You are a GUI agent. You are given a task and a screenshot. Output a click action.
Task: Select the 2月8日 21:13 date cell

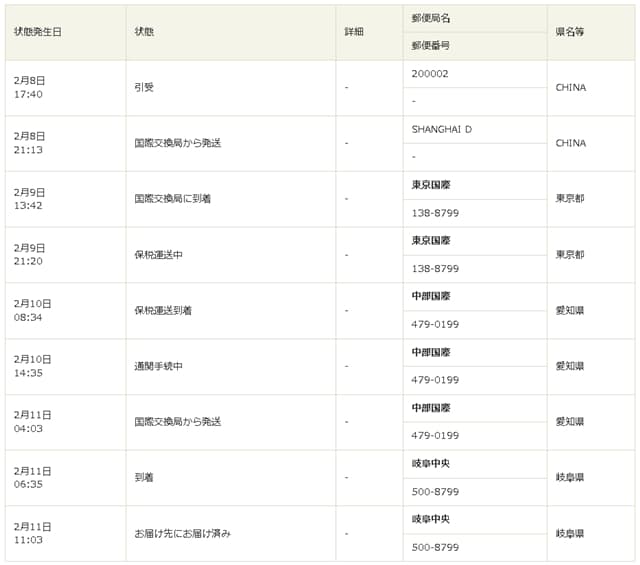click(x=66, y=143)
